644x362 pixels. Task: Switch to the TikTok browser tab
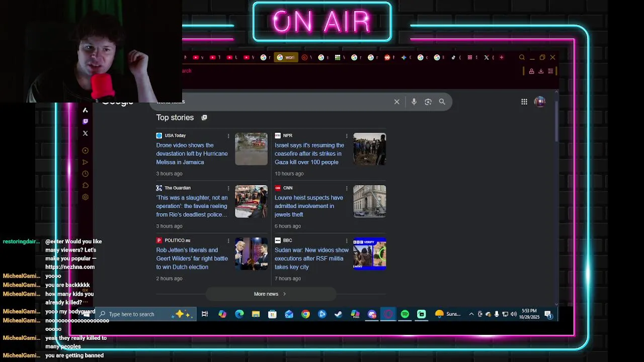(455, 57)
